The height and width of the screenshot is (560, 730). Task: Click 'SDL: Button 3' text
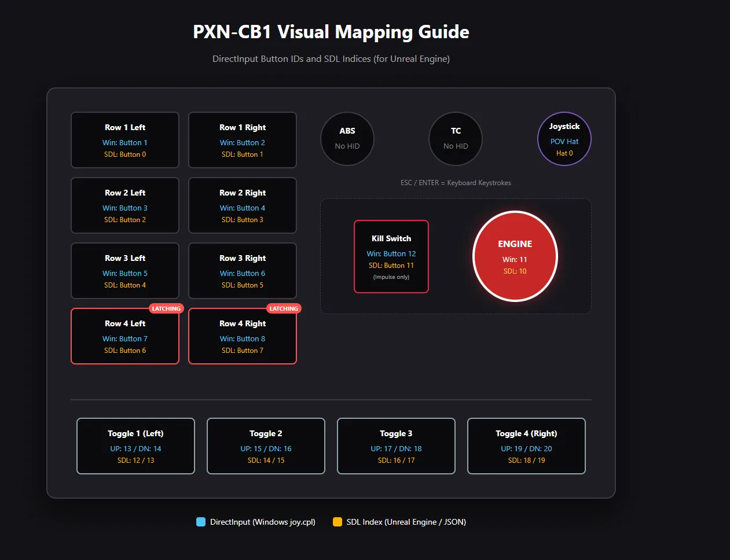coord(243,220)
